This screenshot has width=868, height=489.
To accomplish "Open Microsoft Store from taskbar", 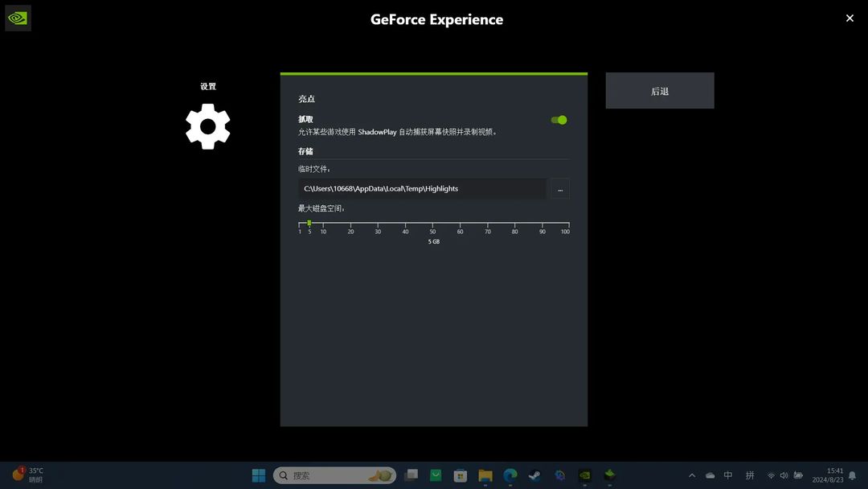I will click(460, 475).
